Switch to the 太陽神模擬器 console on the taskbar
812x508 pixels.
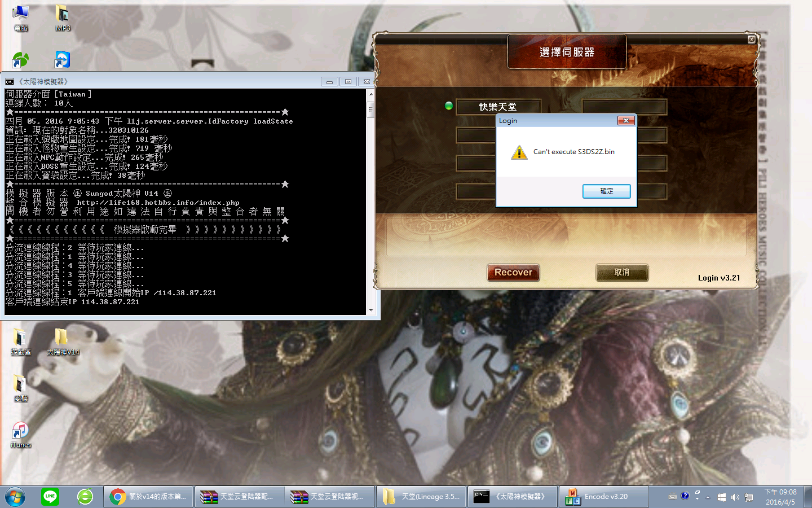click(x=513, y=497)
